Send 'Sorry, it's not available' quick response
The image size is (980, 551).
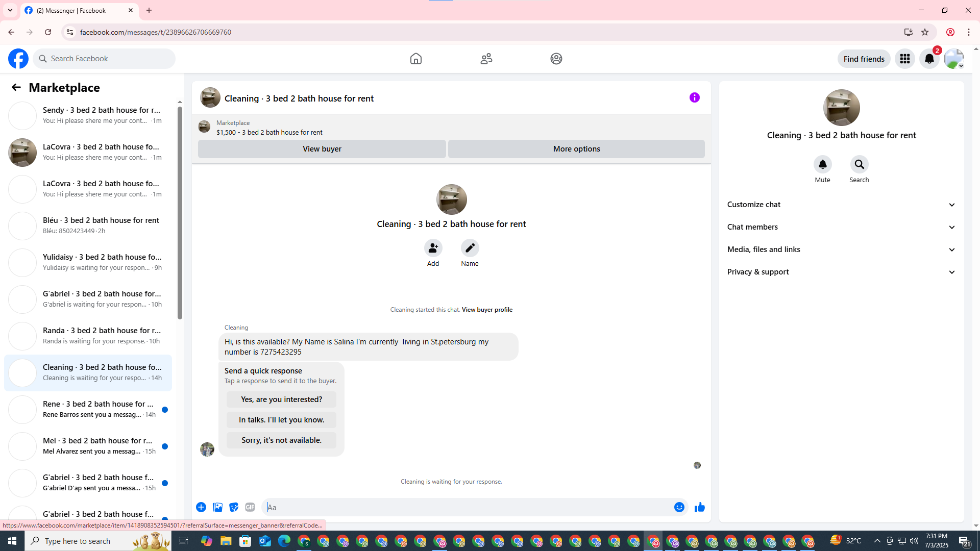click(x=281, y=440)
